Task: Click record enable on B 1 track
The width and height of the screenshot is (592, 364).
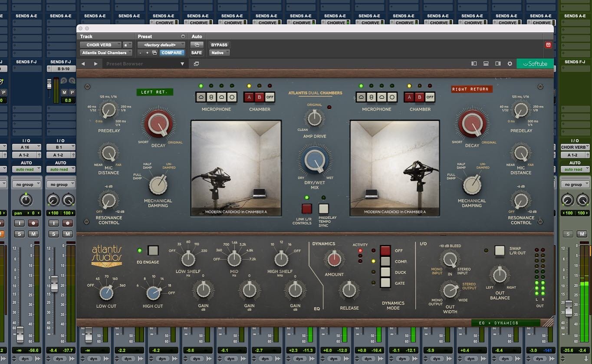Action: click(67, 223)
